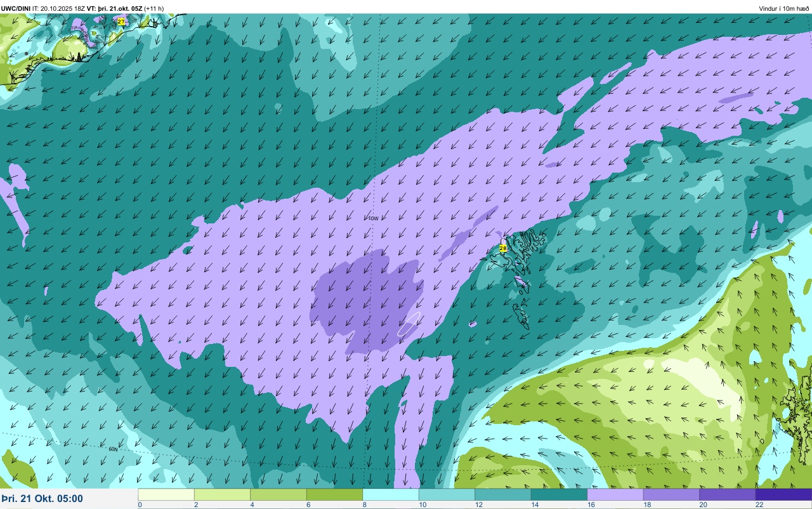Select the green 4–6 legend swatch
This screenshot has width=812, height=509.
(278, 494)
